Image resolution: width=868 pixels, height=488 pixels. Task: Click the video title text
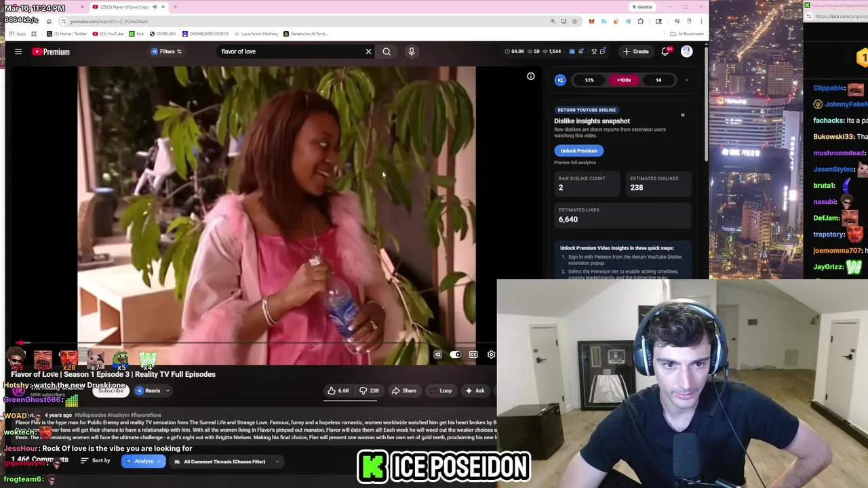(113, 374)
